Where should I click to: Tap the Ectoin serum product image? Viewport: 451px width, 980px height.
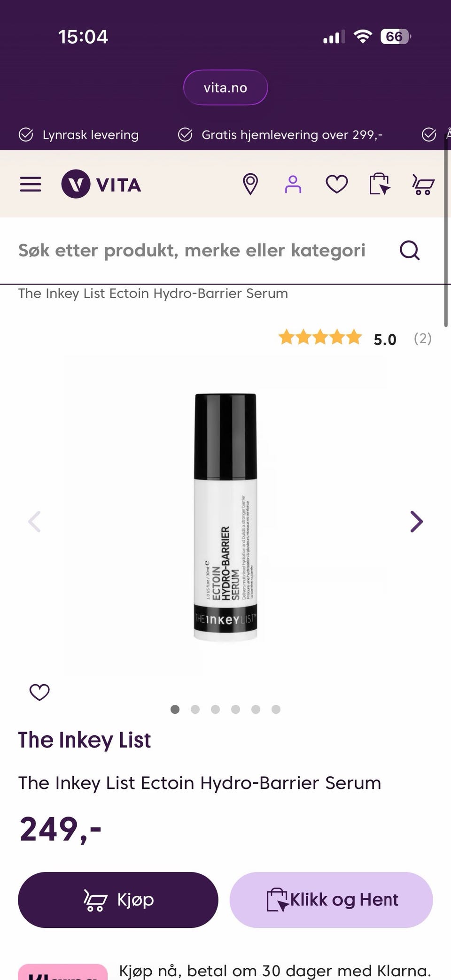click(x=225, y=517)
